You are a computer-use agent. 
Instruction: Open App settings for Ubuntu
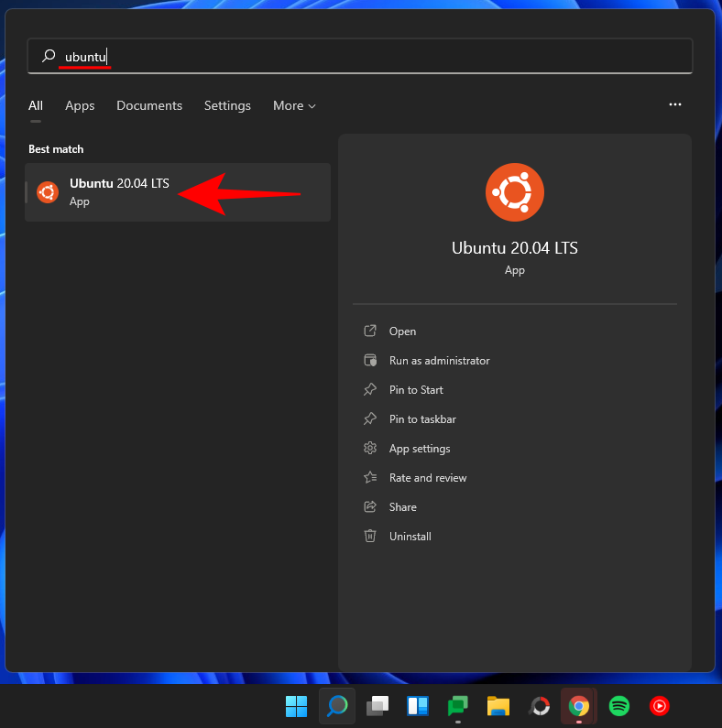(420, 449)
